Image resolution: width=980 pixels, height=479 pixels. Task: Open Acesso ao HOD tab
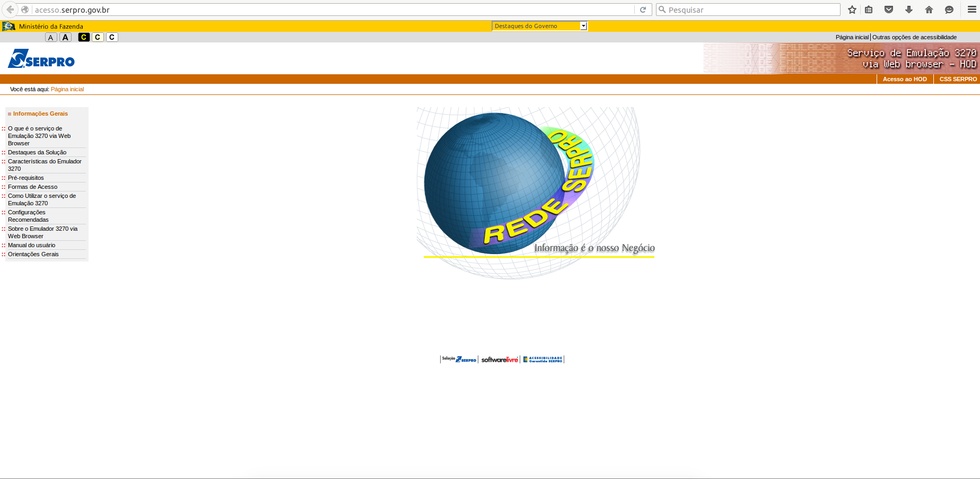click(905, 79)
